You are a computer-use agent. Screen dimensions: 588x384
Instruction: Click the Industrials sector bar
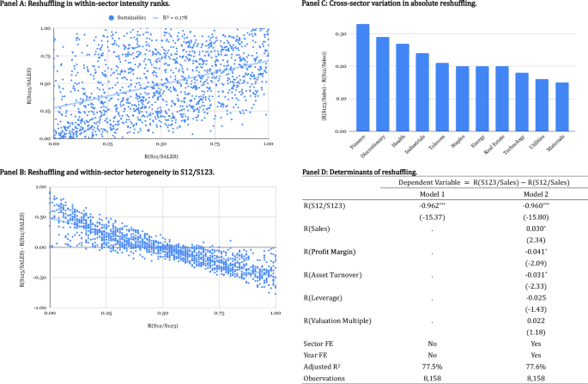coord(422,94)
